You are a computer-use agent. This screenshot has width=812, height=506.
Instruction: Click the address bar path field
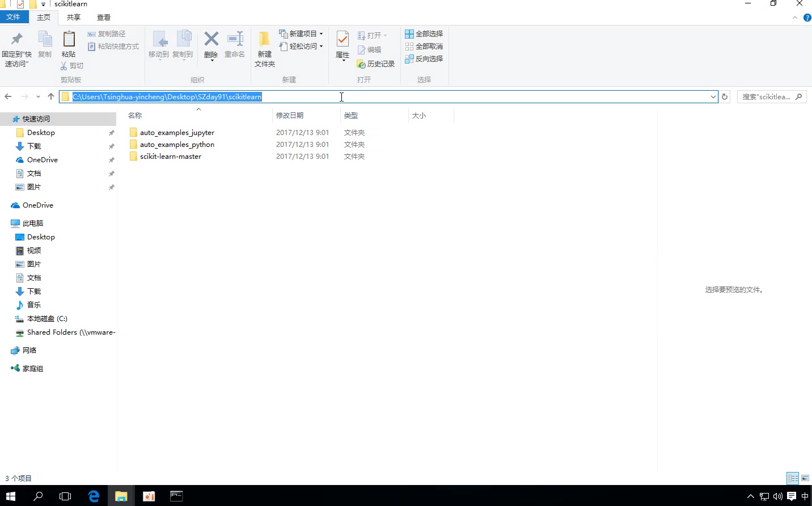pos(388,97)
